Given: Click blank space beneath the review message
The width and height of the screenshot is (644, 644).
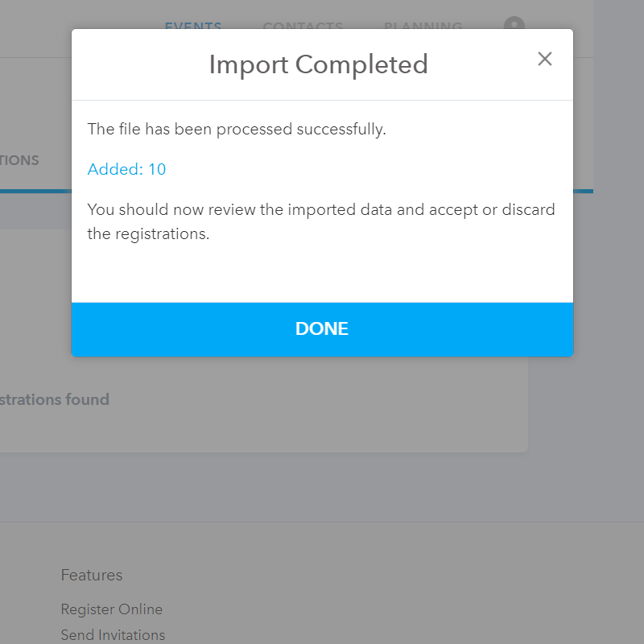Looking at the screenshot, I should [322, 274].
